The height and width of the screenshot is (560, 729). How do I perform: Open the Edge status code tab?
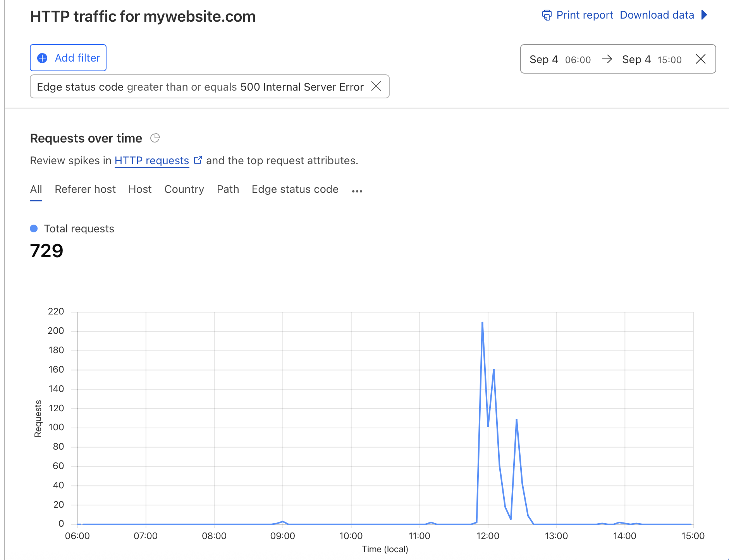click(295, 189)
